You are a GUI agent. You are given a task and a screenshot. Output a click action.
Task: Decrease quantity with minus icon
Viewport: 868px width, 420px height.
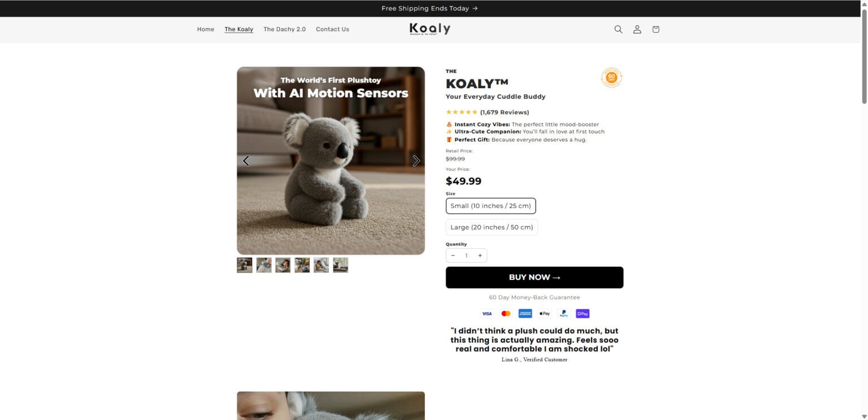coord(453,256)
